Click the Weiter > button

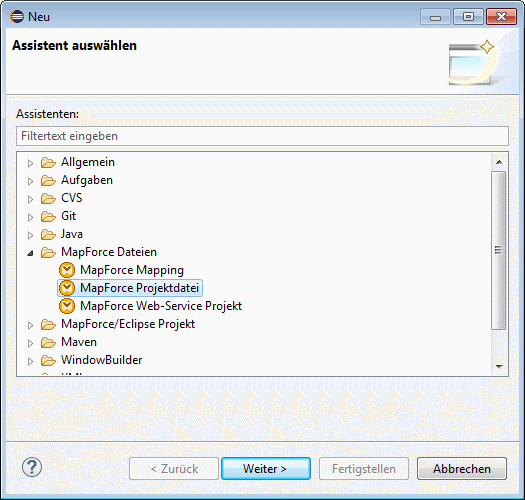[x=266, y=469]
